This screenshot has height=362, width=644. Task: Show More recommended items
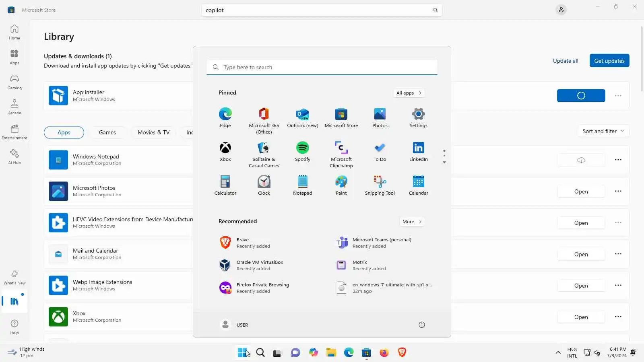point(412,222)
